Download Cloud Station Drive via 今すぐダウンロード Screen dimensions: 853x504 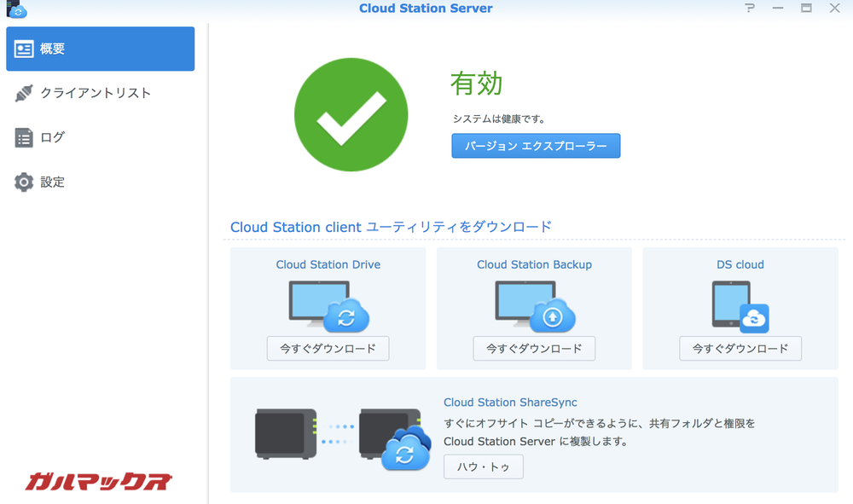click(328, 348)
